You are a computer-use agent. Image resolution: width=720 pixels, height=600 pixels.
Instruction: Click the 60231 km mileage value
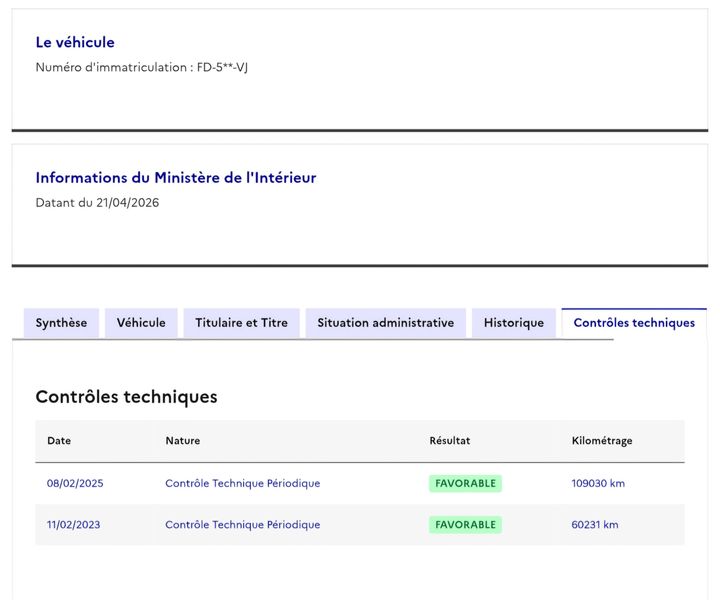[x=595, y=525]
